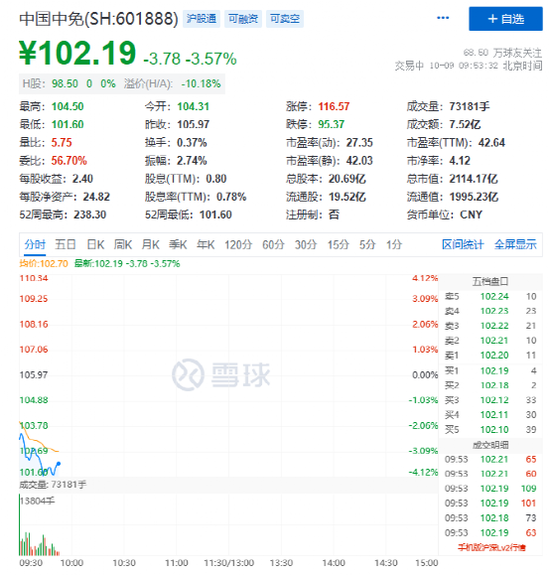Image resolution: width=550 pixels, height=576 pixels.
Task: Click the 跌停 95.37 value
Action: (331, 124)
